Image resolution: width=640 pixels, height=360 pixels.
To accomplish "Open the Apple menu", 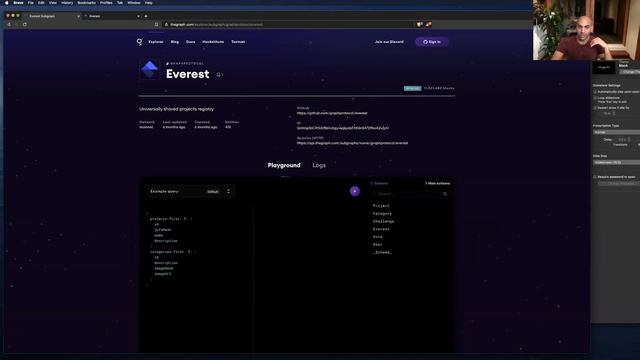I will tap(7, 3).
